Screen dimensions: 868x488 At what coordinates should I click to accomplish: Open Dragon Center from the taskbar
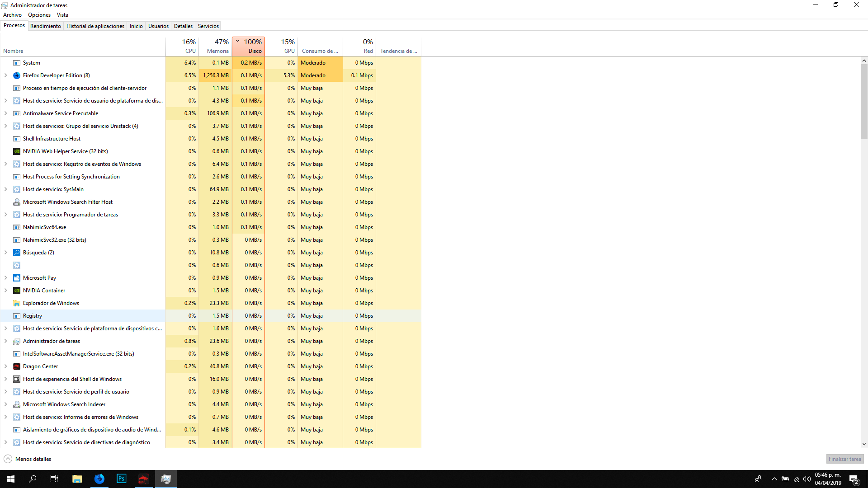pos(143,479)
